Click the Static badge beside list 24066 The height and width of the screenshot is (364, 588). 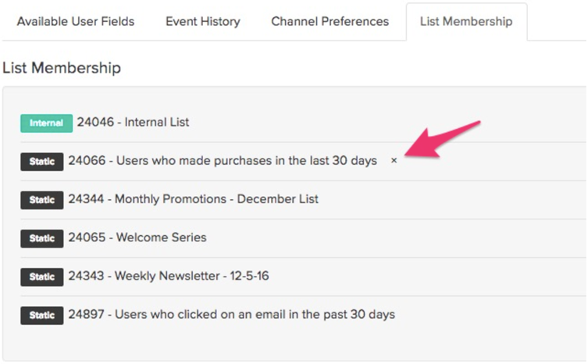(x=42, y=161)
